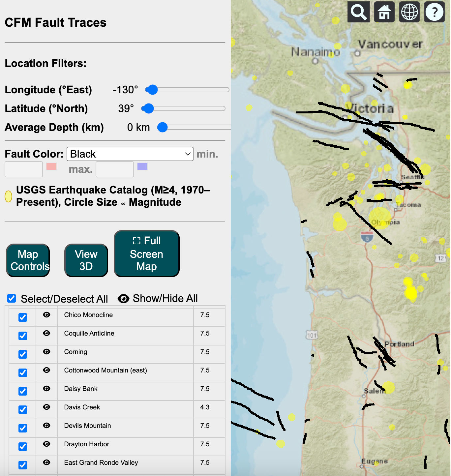Toggle Show/Hide All eye icon
This screenshot has width=451, height=476.
click(x=124, y=299)
